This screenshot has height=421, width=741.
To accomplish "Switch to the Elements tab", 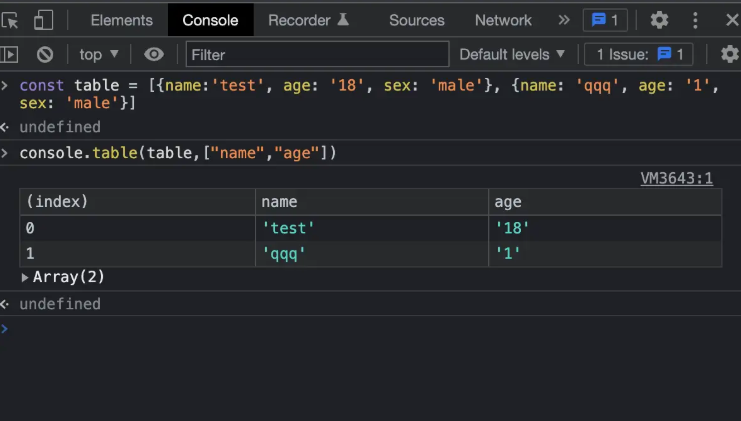I will pyautogui.click(x=122, y=20).
